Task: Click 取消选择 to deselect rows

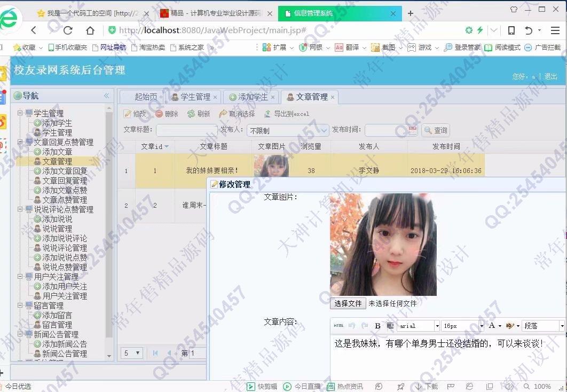Action: click(x=223, y=114)
